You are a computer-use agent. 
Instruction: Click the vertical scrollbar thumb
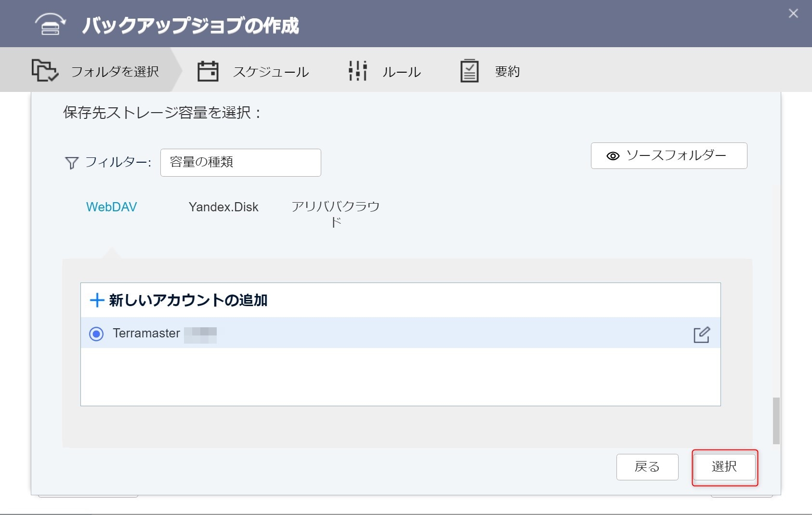tap(776, 421)
